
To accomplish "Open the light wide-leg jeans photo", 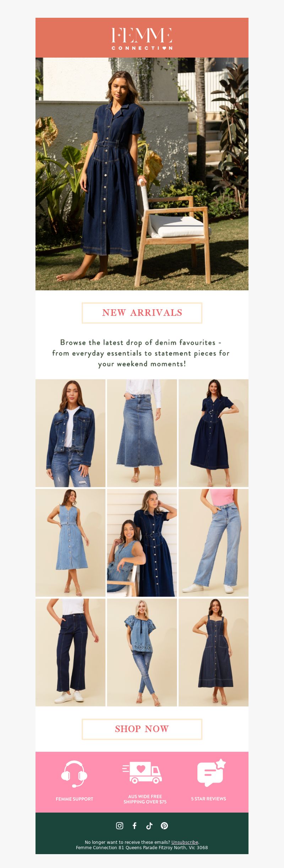I will coord(213,543).
